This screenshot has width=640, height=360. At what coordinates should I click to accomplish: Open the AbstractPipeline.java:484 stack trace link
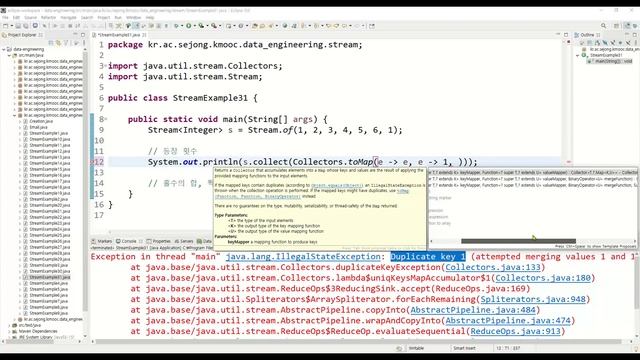pos(473,310)
